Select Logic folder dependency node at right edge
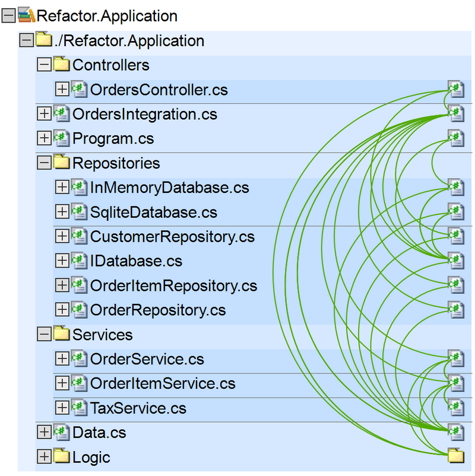The image size is (475, 476). pos(456,456)
